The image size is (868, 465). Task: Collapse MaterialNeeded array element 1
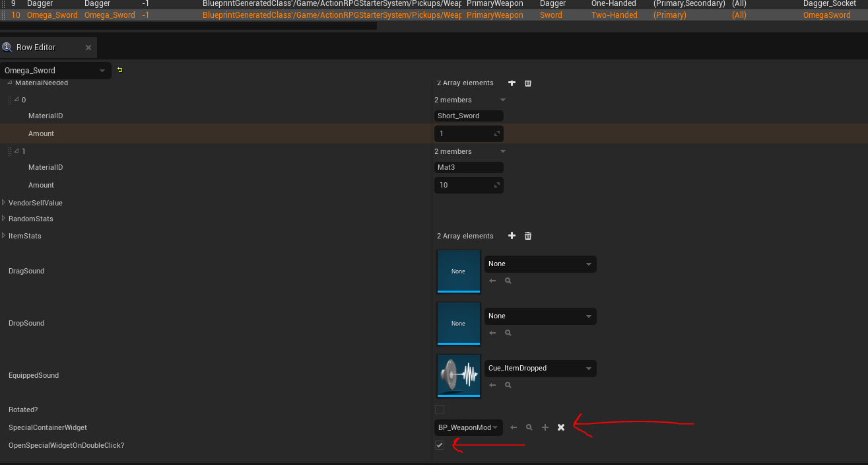tap(17, 151)
